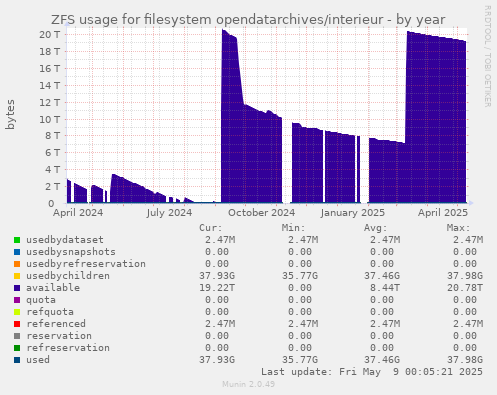Image resolution: width=497 pixels, height=395 pixels.
Task: Select the usedbysnapshots legend label
Action: point(71,252)
